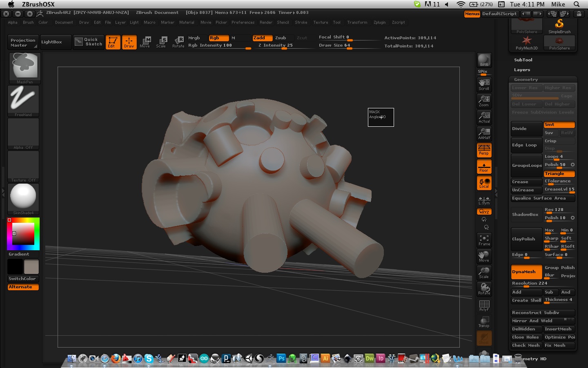Open the Stroke menu

coord(301,22)
